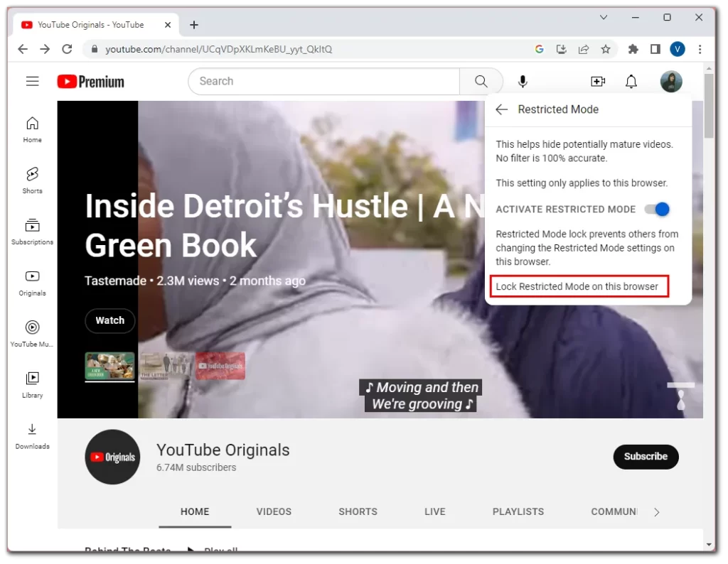728x564 pixels.
Task: Click the address bar URL
Action: (219, 49)
